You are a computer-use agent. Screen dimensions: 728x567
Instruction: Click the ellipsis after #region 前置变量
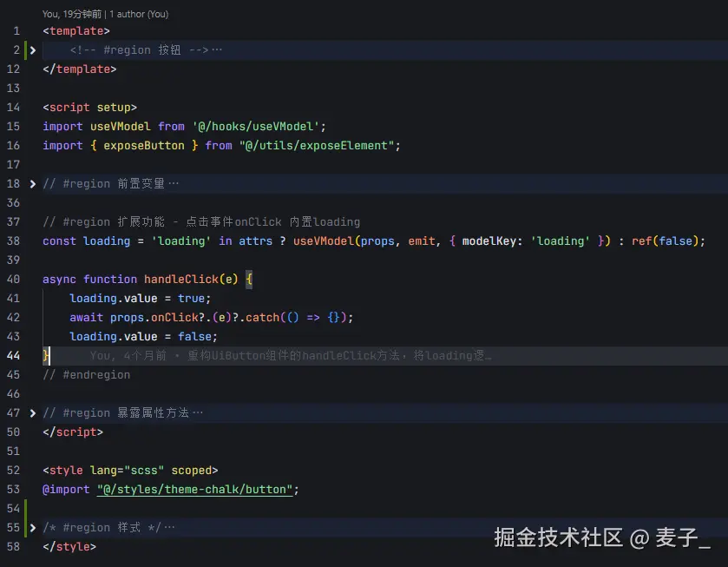pyautogui.click(x=174, y=183)
